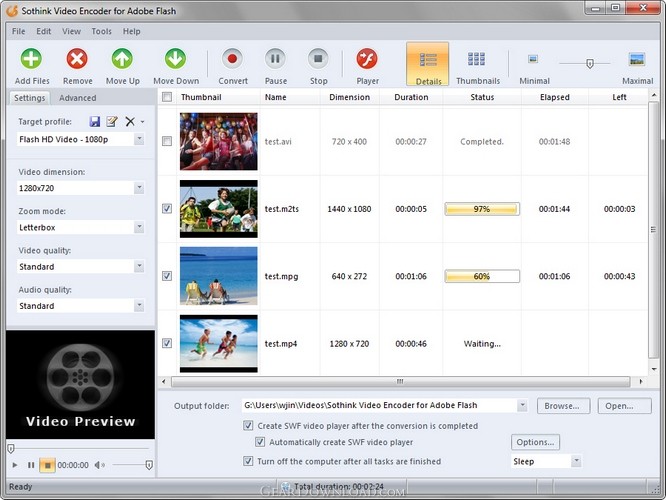This screenshot has width=666, height=500.
Task: Select the test.avi crowd thumbnail
Action: (218, 141)
